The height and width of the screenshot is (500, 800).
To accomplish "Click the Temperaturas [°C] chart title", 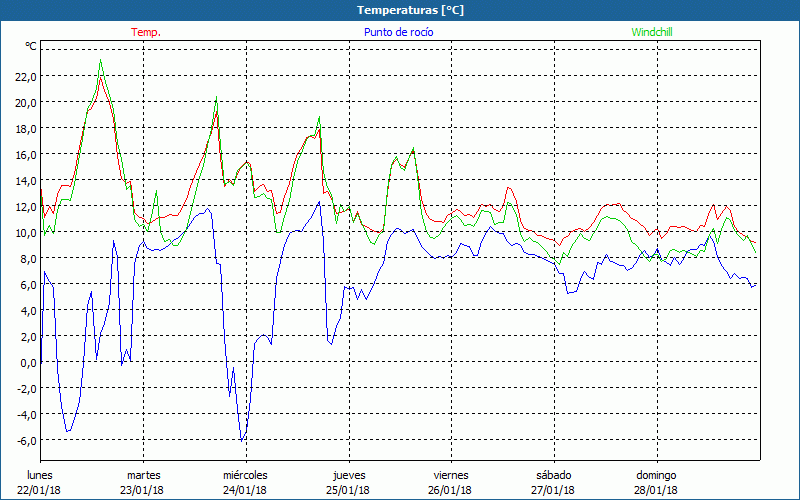I will [410, 10].
